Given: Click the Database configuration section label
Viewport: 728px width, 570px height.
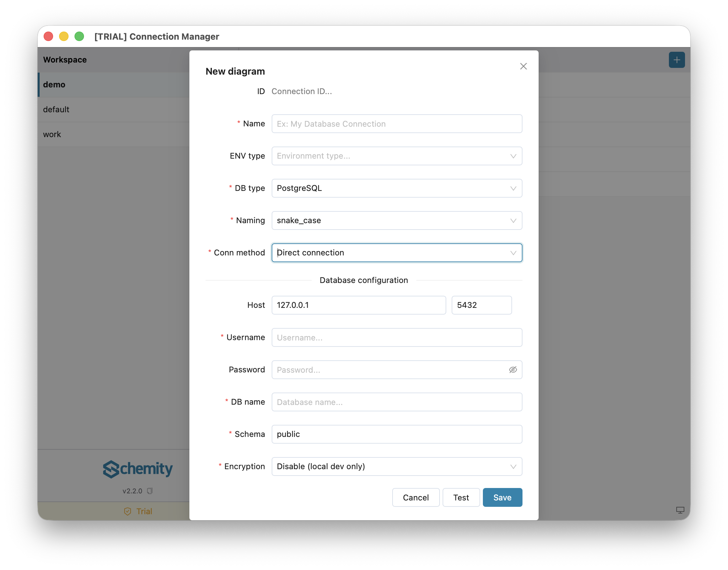Looking at the screenshot, I should [x=364, y=280].
